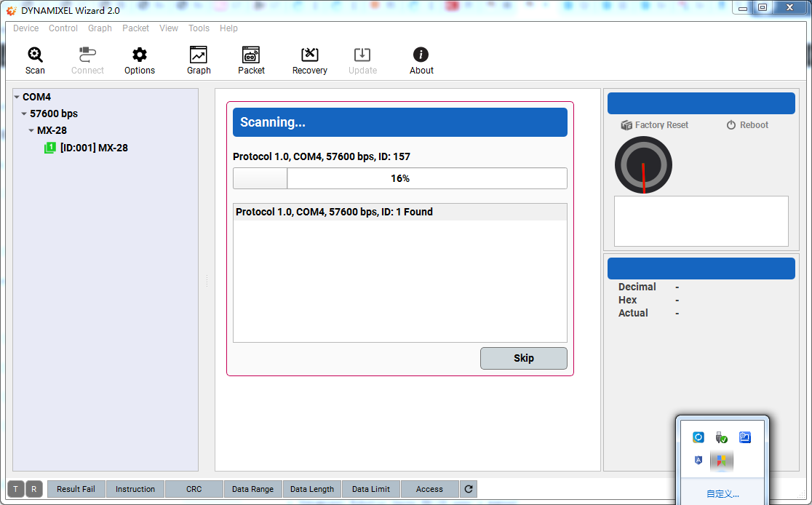Select the [ID:001] MX-28 device
The width and height of the screenshot is (812, 505).
click(93, 148)
